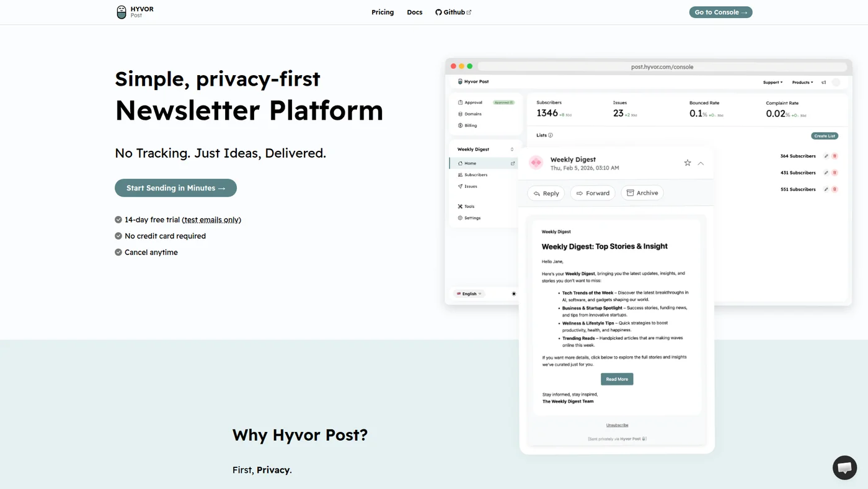
Task: Click the console address bar post.hyvor.com/console
Action: pyautogui.click(x=662, y=67)
